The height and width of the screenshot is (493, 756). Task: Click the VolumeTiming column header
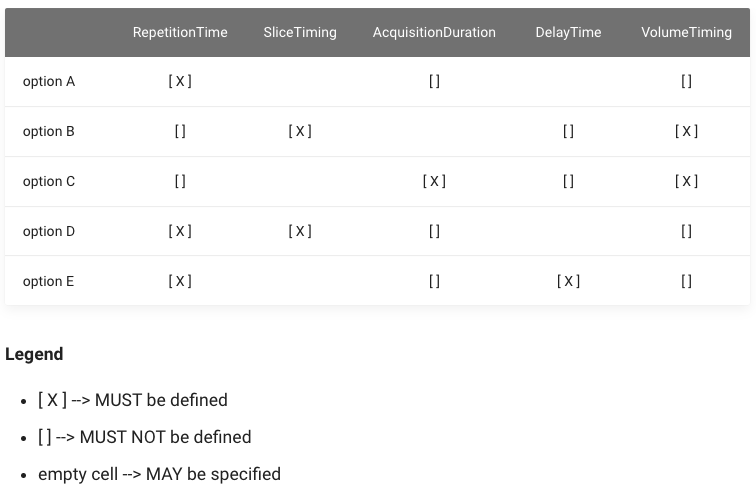(x=686, y=32)
